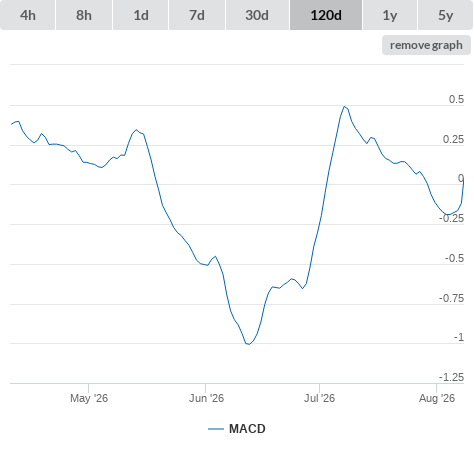Image resolution: width=474 pixels, height=455 pixels.
Task: Click the MACD line's lowest point near -1
Action: pos(249,344)
